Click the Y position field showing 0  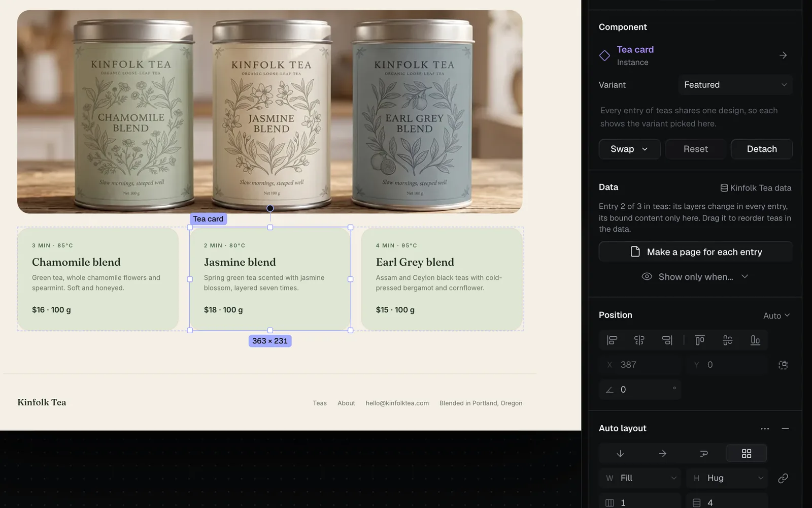pyautogui.click(x=727, y=365)
